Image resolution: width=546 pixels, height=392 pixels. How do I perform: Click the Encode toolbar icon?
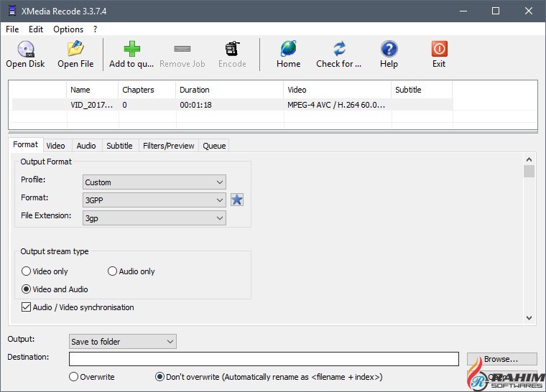coord(232,50)
